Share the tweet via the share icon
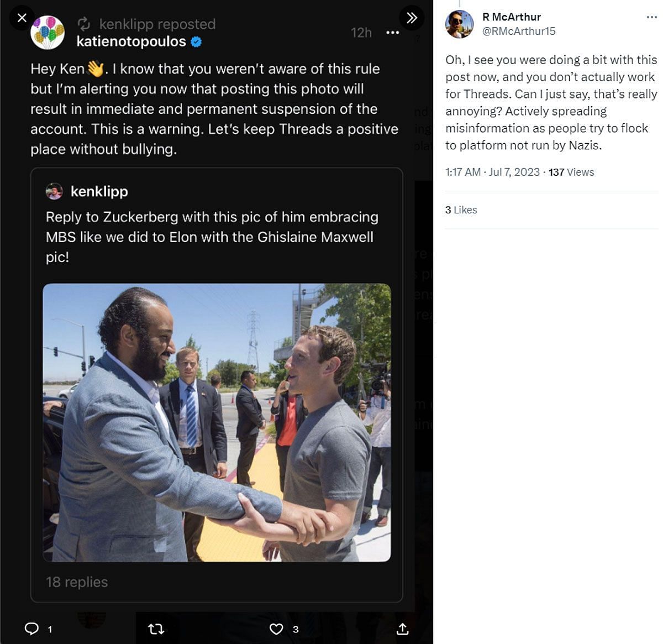Viewport: 663px width, 644px height. (x=403, y=629)
